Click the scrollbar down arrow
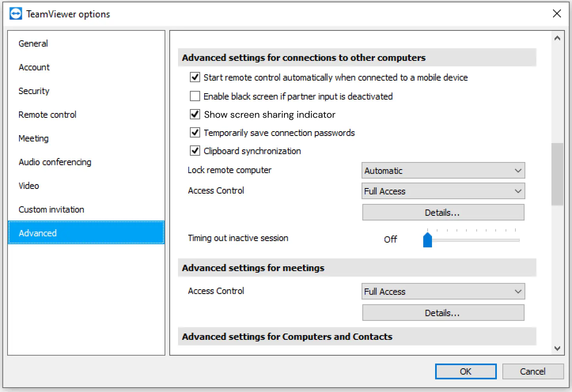This screenshot has height=392, width=572. (557, 349)
